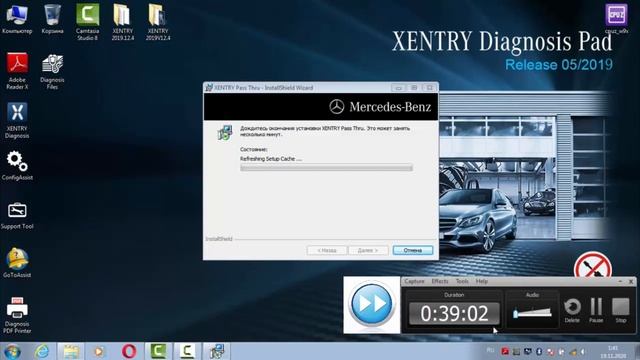Delete the current recording

572,310
